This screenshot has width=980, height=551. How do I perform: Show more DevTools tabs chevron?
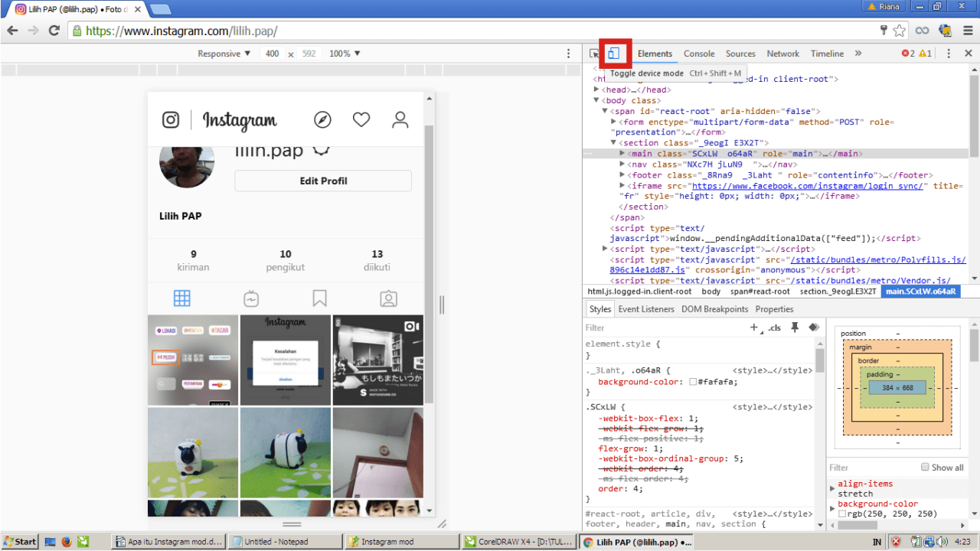coord(858,54)
